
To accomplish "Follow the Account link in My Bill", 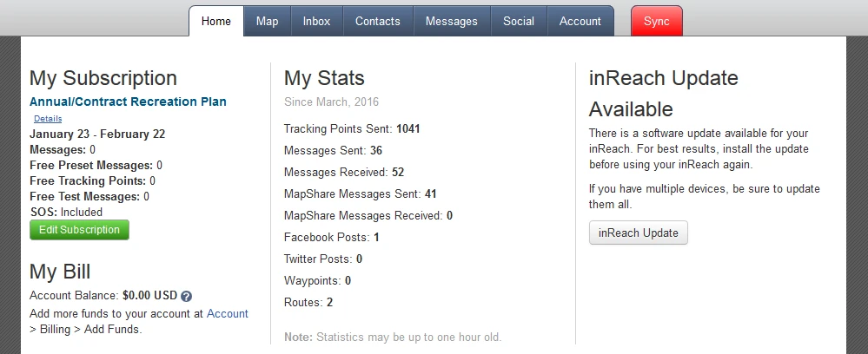I will pyautogui.click(x=228, y=313).
